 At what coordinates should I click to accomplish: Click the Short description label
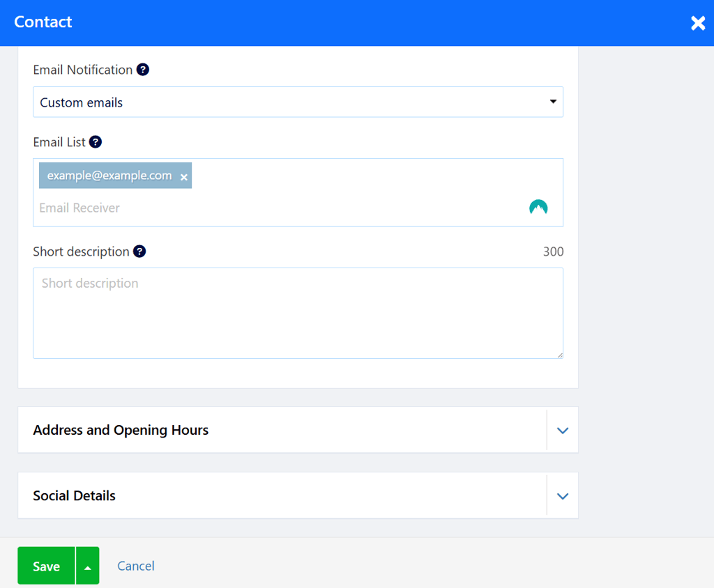(81, 252)
